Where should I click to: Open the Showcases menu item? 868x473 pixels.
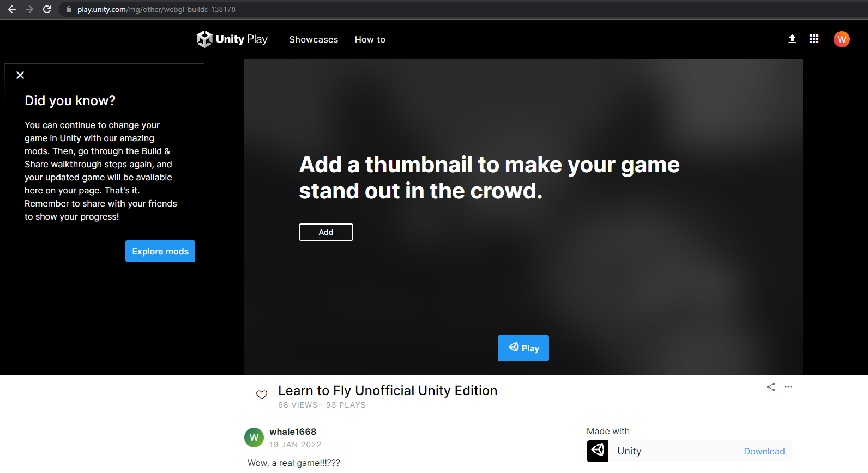[x=314, y=39]
